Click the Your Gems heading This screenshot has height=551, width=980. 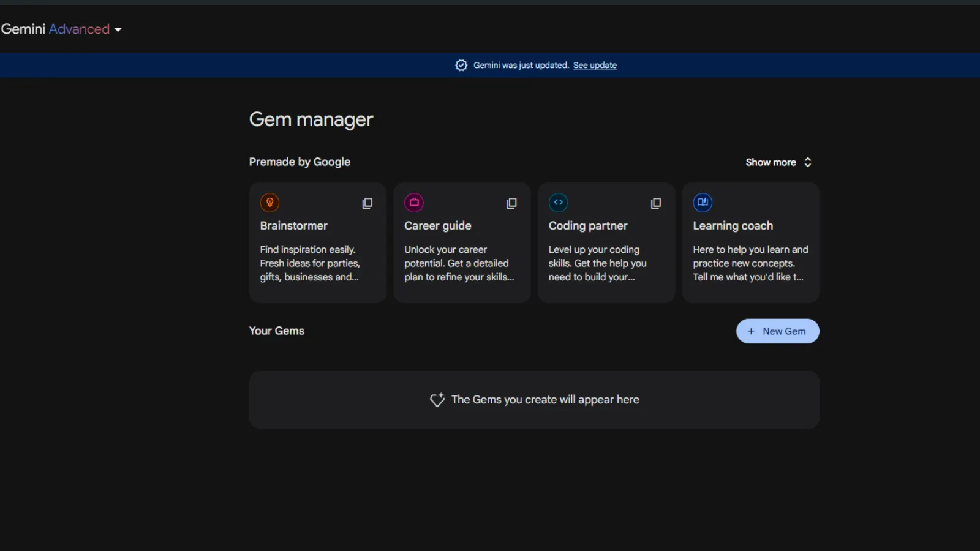tap(276, 331)
